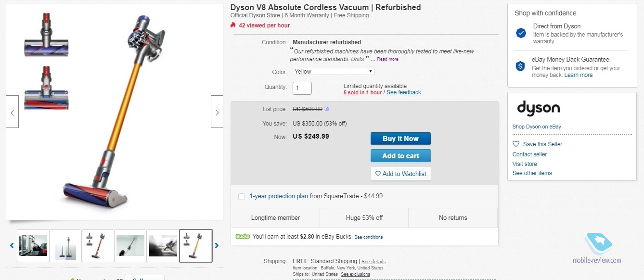
Task: Click the list price info icon
Action: click(x=327, y=109)
